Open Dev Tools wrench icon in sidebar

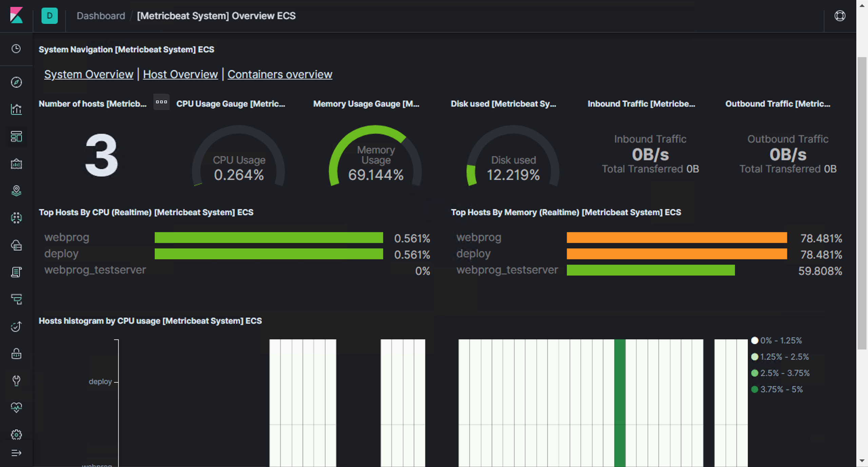[x=16, y=381]
